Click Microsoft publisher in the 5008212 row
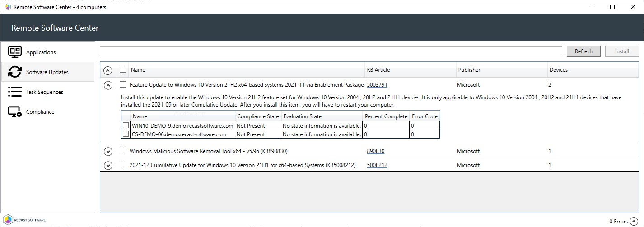The height and width of the screenshot is (227, 644). click(468, 165)
